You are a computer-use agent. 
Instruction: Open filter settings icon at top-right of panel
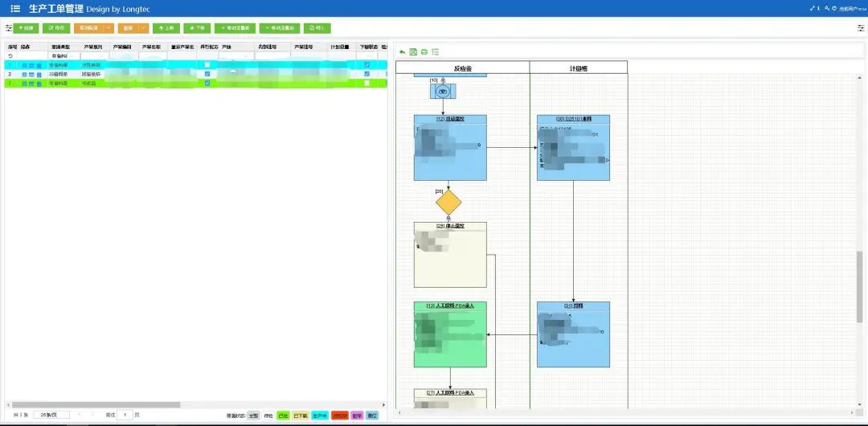861,27
